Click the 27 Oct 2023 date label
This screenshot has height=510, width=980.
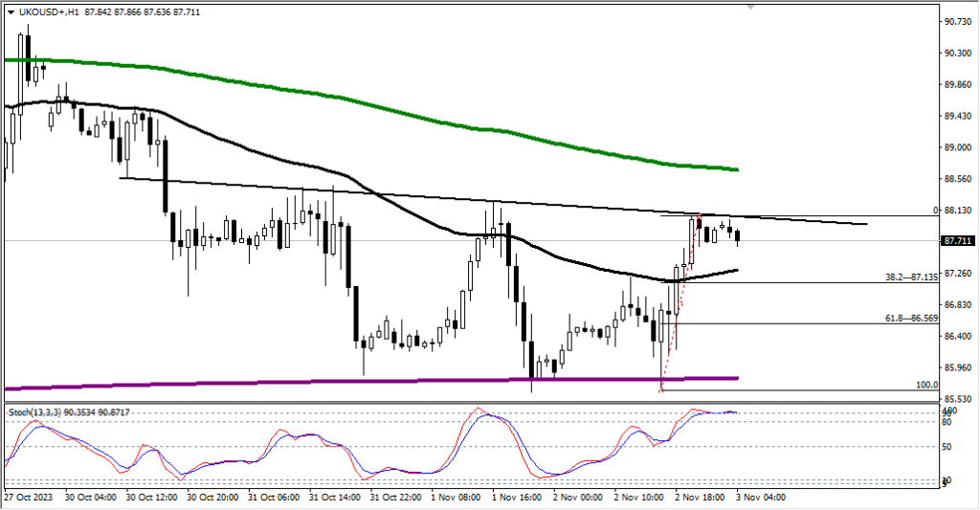pos(30,499)
